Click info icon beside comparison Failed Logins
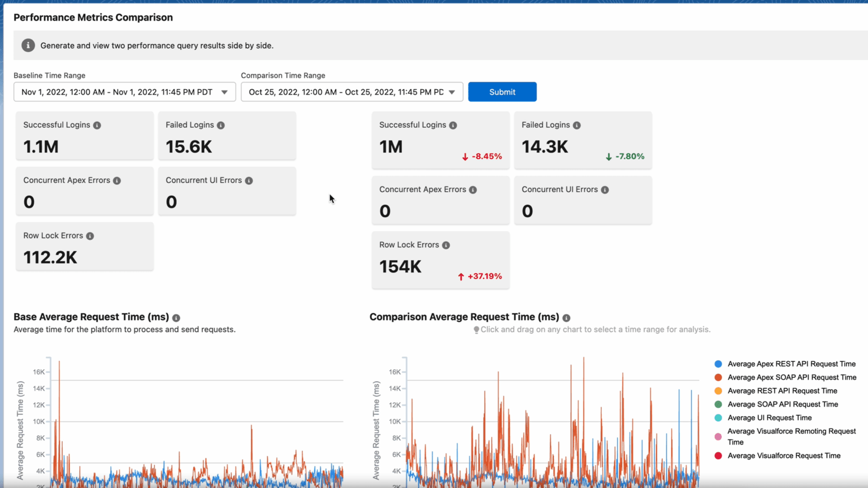868x488 pixels. tap(577, 126)
